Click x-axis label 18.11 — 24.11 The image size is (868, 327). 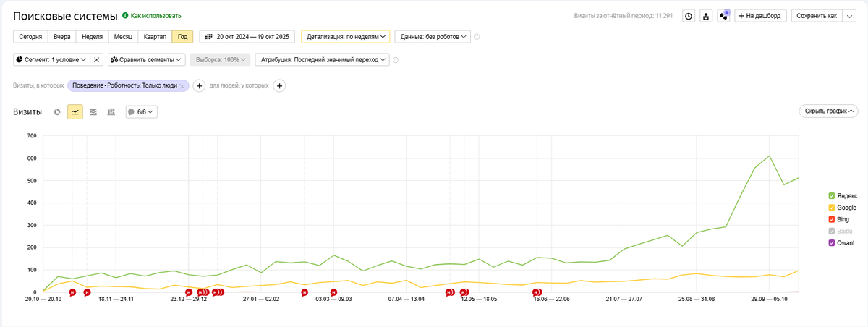[116, 299]
